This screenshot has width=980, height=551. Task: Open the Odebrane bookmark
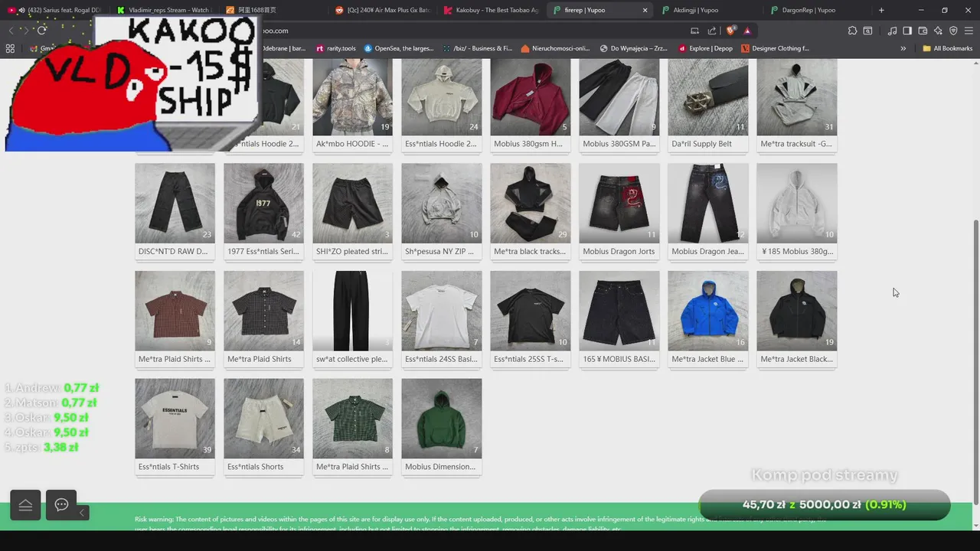284,48
